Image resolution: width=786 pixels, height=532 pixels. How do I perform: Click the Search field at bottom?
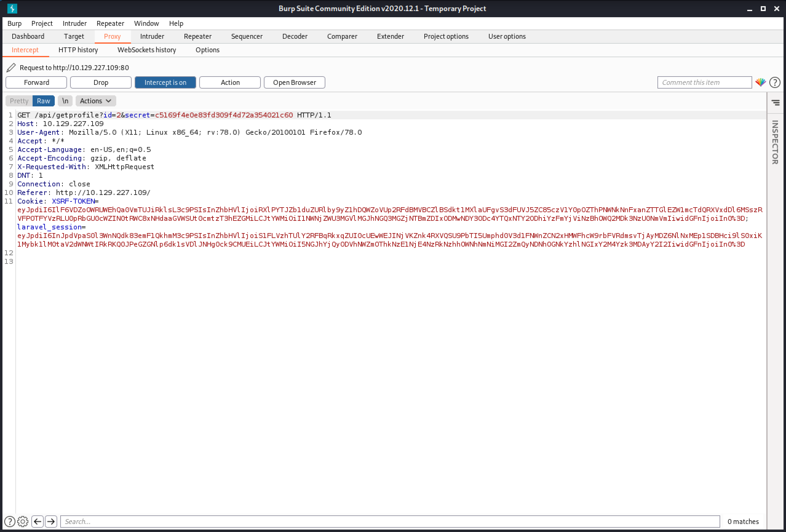point(390,521)
